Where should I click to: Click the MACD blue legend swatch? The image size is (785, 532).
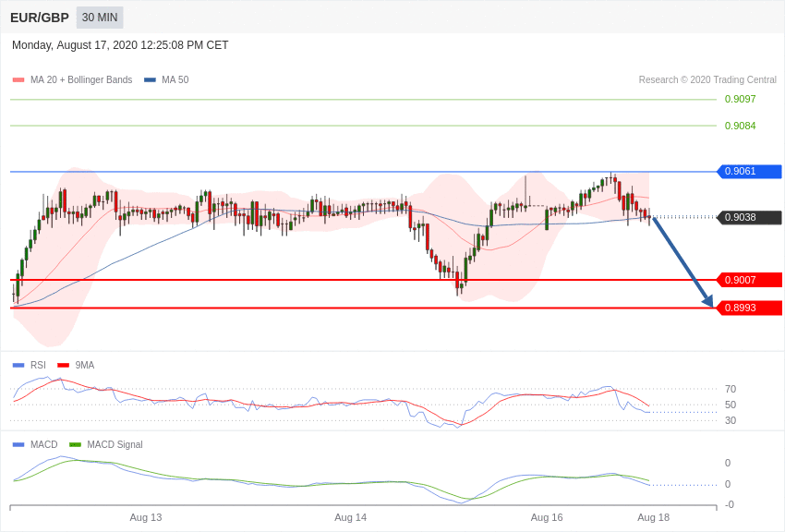[18, 444]
